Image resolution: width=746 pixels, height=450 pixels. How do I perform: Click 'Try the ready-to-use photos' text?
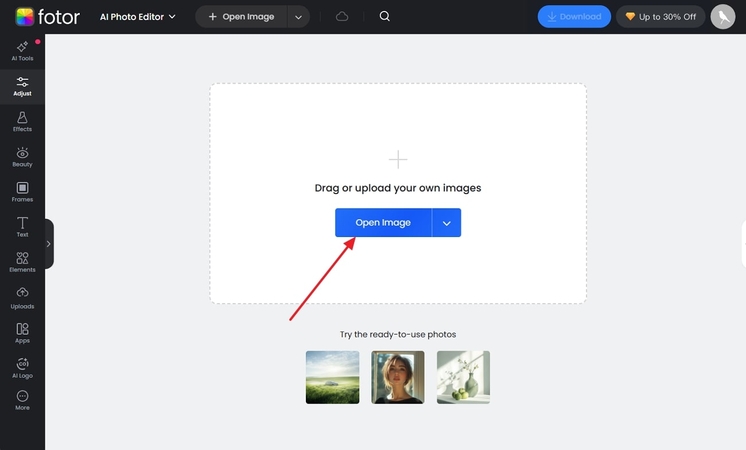[x=398, y=334]
